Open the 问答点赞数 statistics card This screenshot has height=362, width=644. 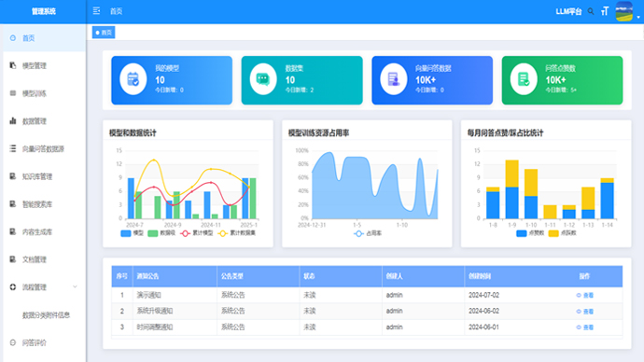pyautogui.click(x=562, y=80)
